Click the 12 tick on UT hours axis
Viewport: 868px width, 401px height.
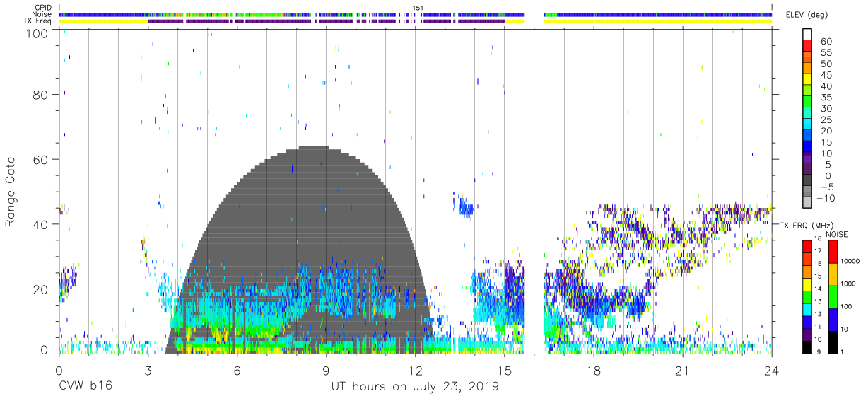(x=415, y=371)
